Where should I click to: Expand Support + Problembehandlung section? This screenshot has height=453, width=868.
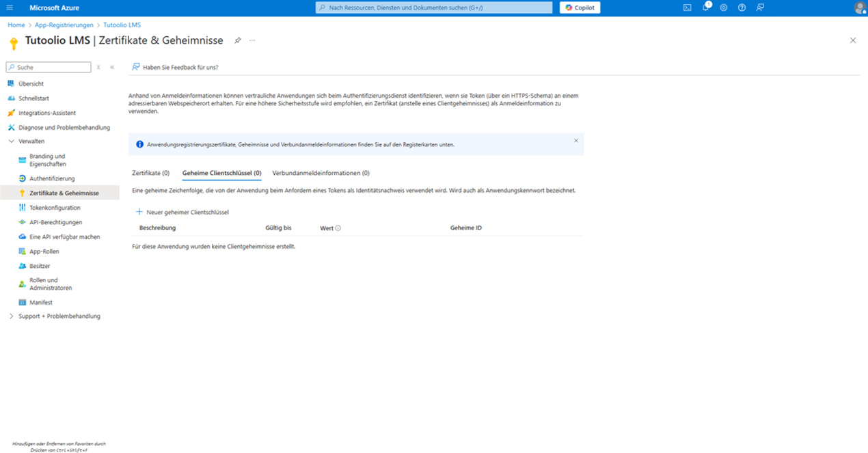(59, 316)
